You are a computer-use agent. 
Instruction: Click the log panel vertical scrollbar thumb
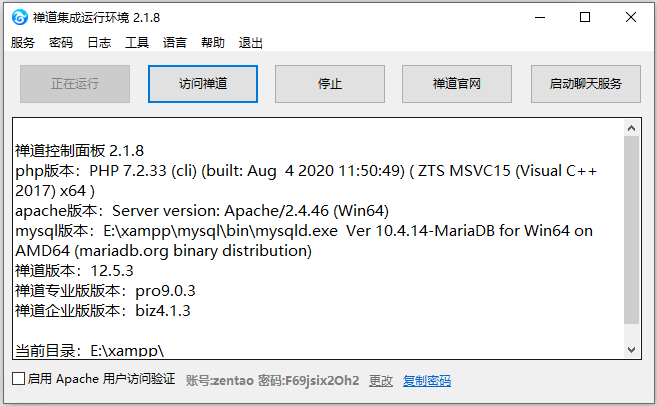coord(631,230)
